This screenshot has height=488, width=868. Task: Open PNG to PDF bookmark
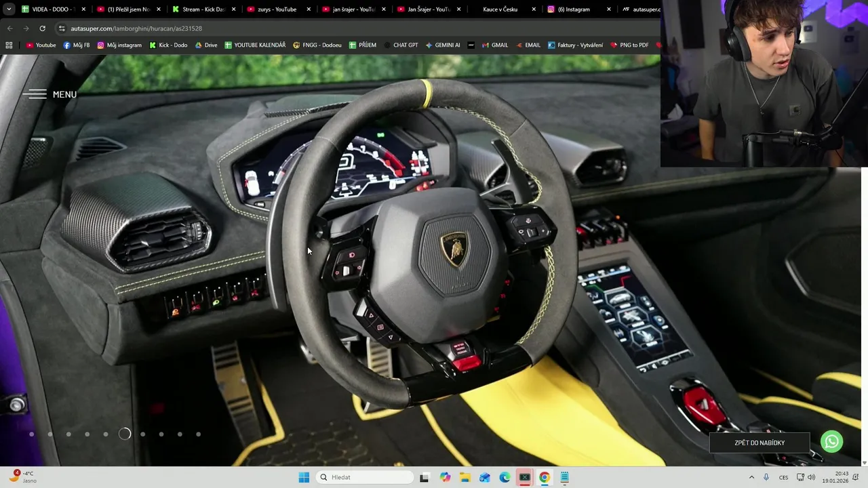pyautogui.click(x=629, y=45)
